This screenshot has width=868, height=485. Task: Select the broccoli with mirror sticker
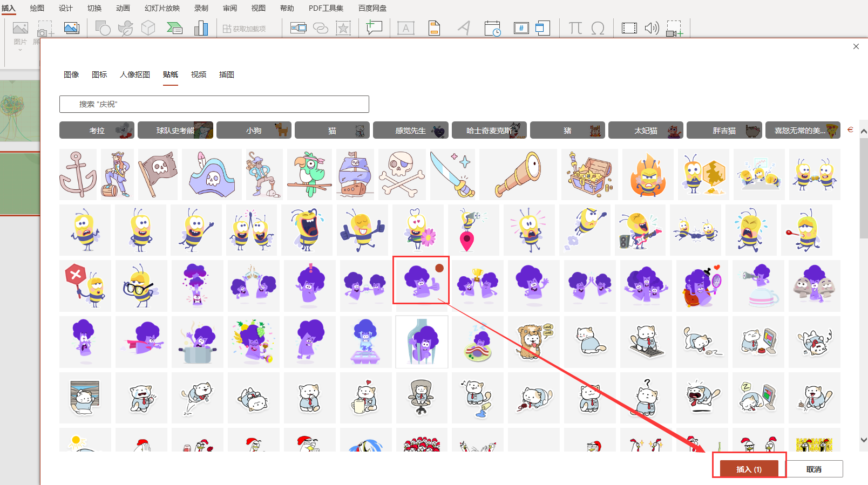click(x=702, y=286)
